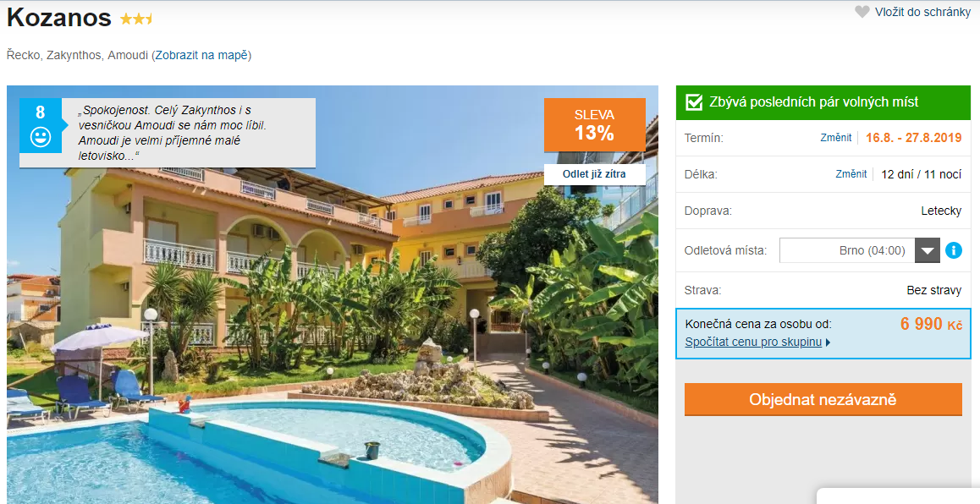Click the SLEVA 13% discount badge
This screenshot has width=980, height=504.
tap(594, 125)
